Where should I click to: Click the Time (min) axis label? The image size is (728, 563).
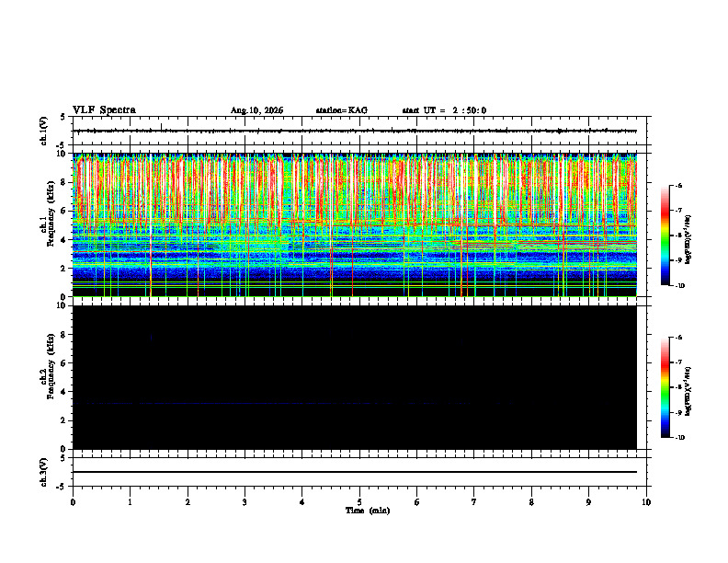pos(368,511)
